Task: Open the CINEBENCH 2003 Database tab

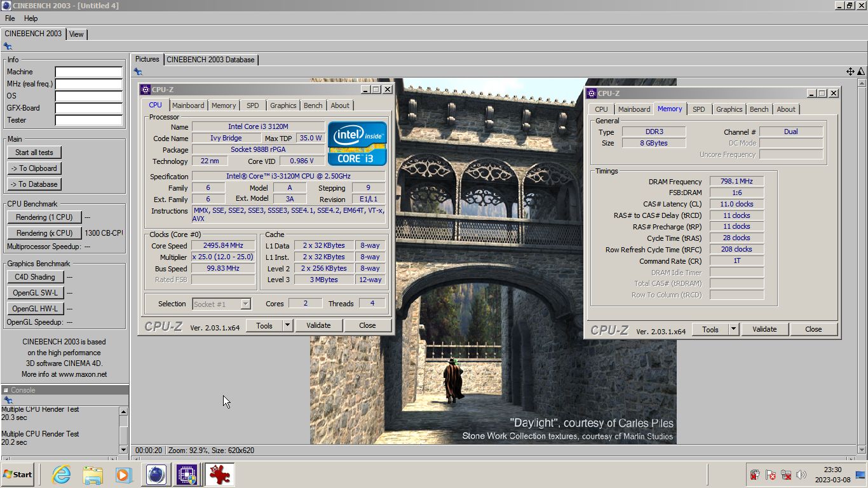Action: 210,60
